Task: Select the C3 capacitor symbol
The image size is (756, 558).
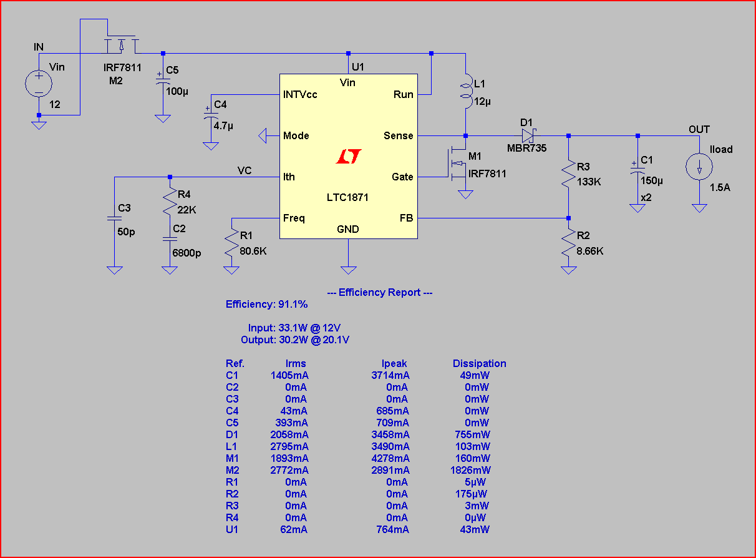Action: (114, 218)
